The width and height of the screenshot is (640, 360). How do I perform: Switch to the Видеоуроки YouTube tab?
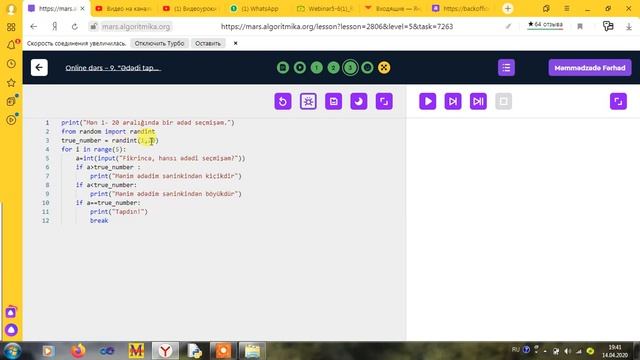coord(191,9)
